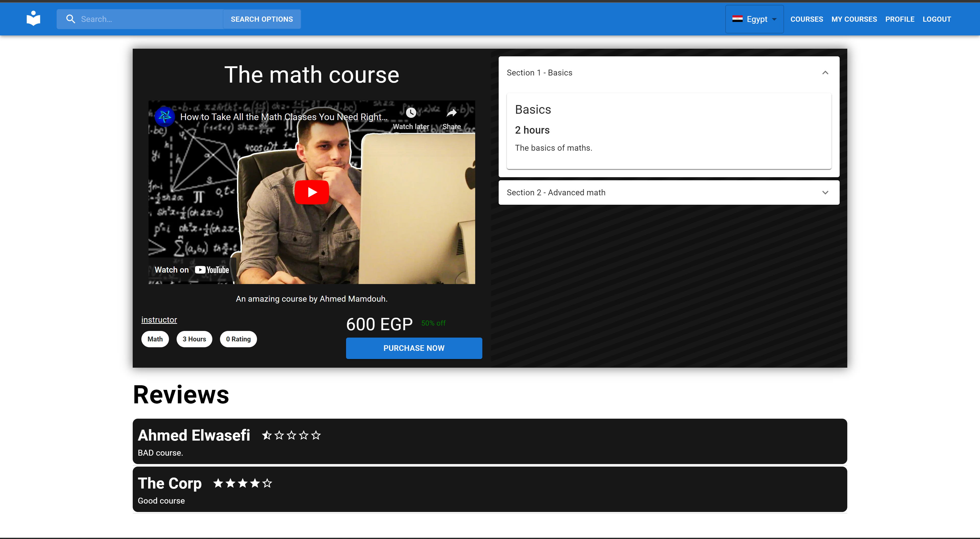Image resolution: width=980 pixels, height=539 pixels.
Task: Click fifth star of The Corp review
Action: 267,483
